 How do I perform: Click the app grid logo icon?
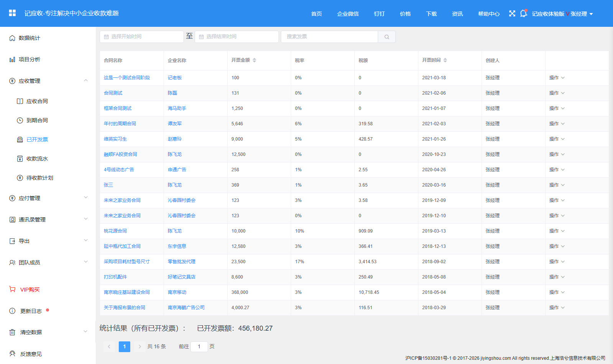pos(12,13)
